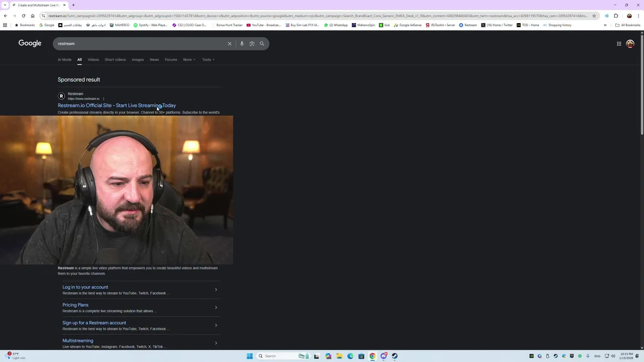Open a new browser tab
The width and height of the screenshot is (644, 362).
(73, 5)
